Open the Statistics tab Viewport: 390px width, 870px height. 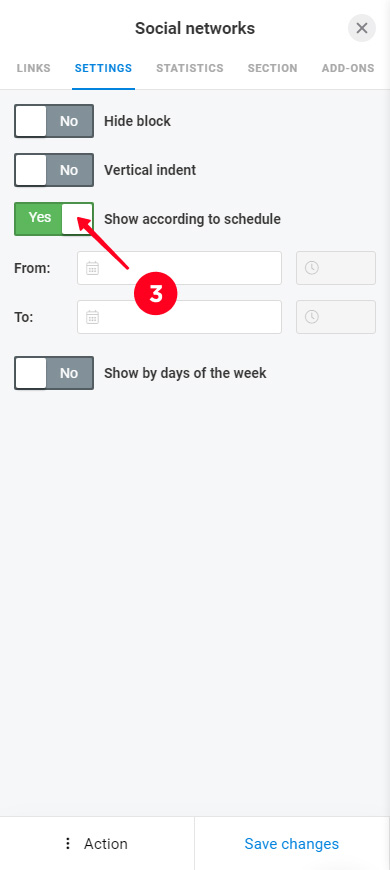point(190,68)
